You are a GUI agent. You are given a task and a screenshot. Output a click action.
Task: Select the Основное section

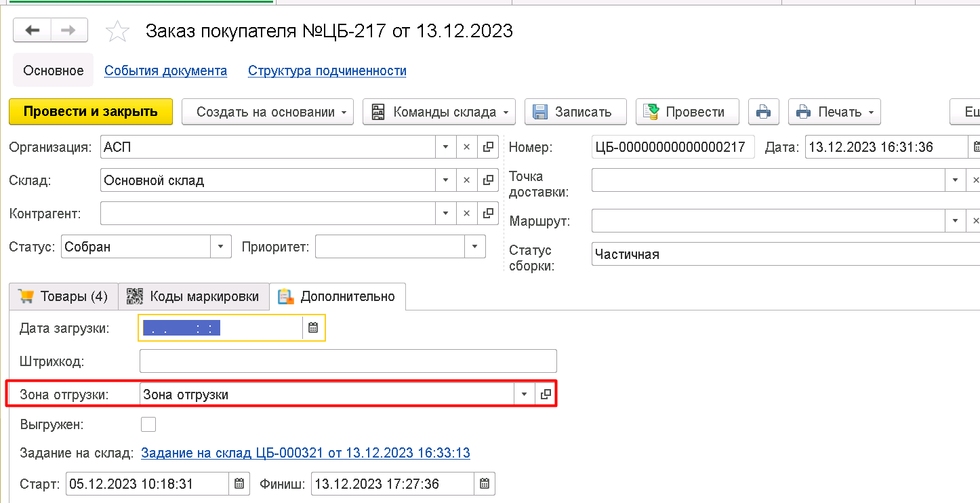[54, 71]
